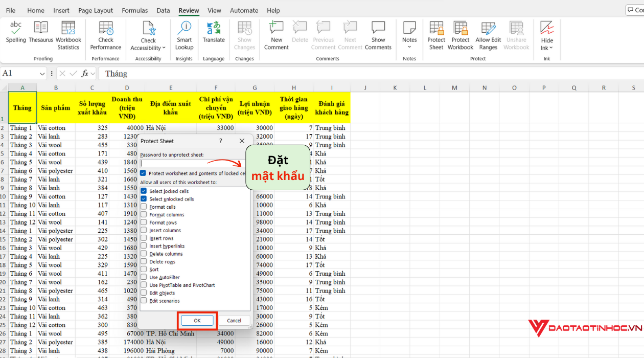The height and width of the screenshot is (358, 644).
Task: Open the Data ribbon tab
Action: coord(163,10)
